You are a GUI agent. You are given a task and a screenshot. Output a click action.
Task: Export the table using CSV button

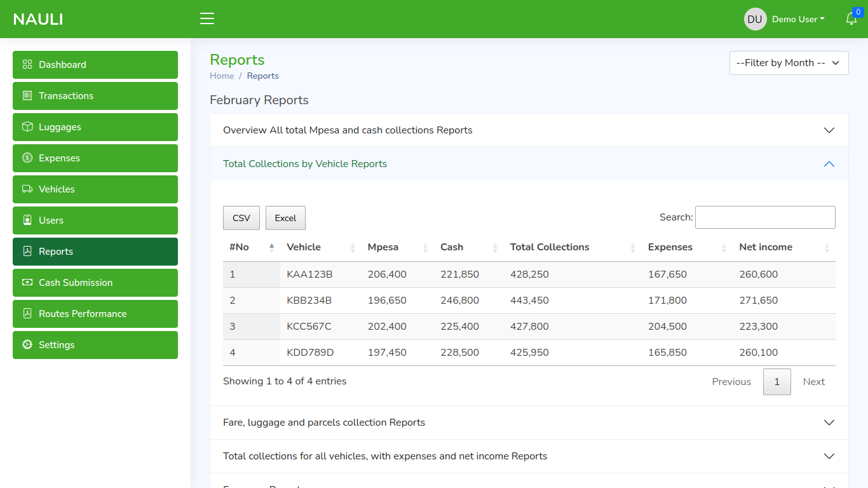pyautogui.click(x=241, y=218)
